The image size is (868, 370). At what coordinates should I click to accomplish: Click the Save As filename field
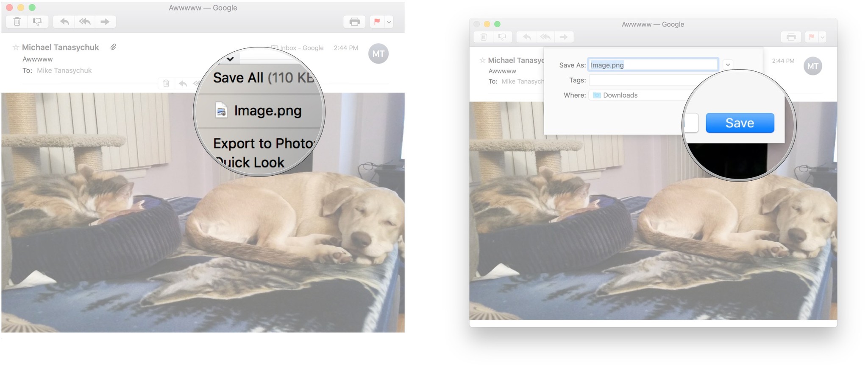[x=653, y=65]
